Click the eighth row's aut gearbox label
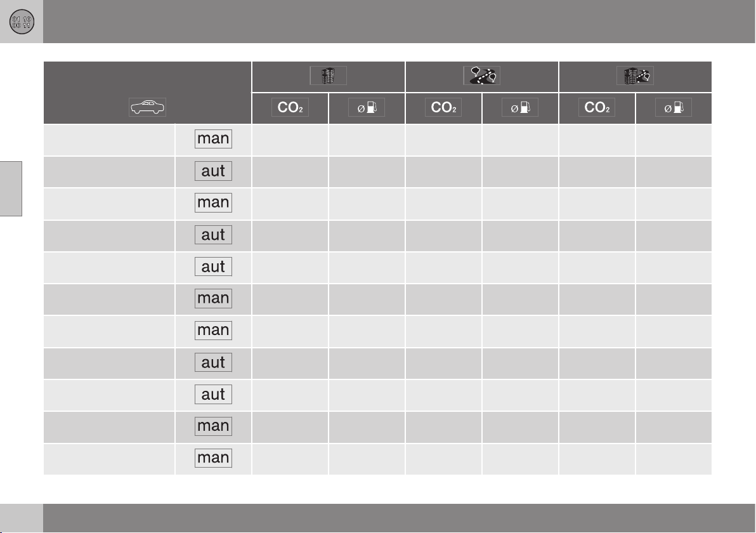 pyautogui.click(x=213, y=362)
